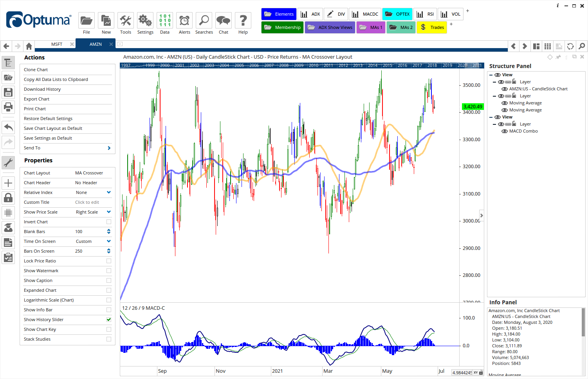Click the previous page arrow in tab bar
The image size is (588, 379).
pos(514,46)
